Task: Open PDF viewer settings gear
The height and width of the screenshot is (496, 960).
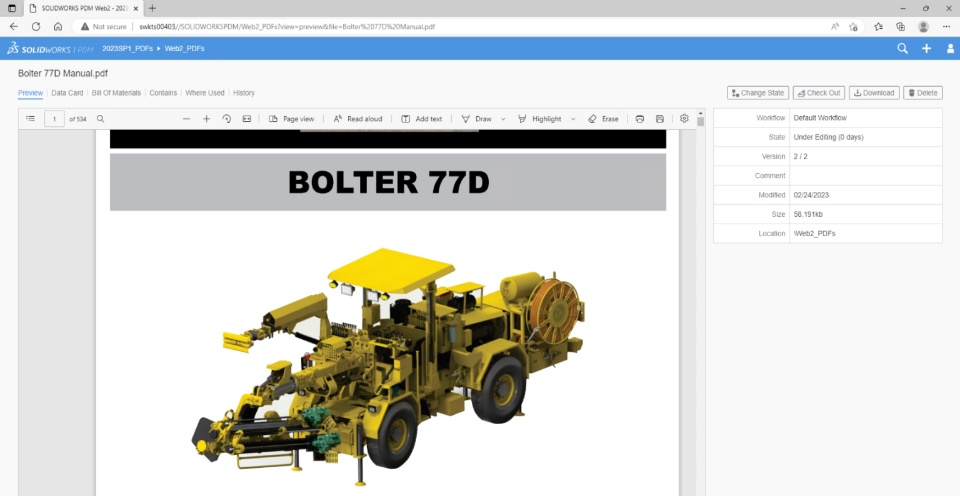Action: [x=684, y=118]
